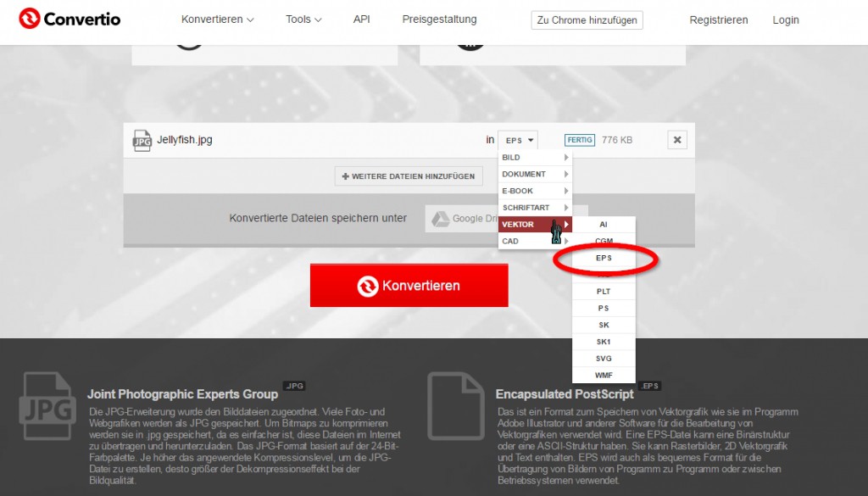Click Weitere Dateien hinzufügen button
Screen dimensions: 868x496
409,176
